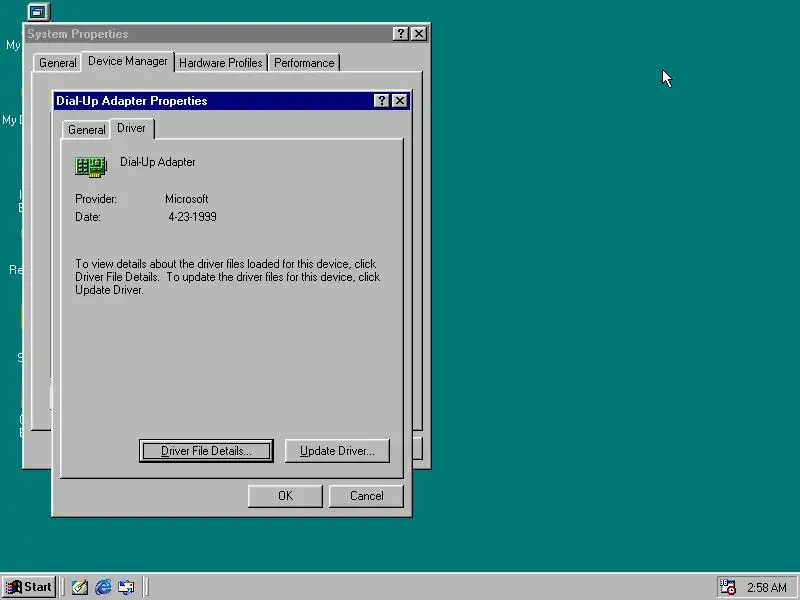Click the driver date 4-23-1999
Viewport: 800px width, 600px height.
[192, 217]
